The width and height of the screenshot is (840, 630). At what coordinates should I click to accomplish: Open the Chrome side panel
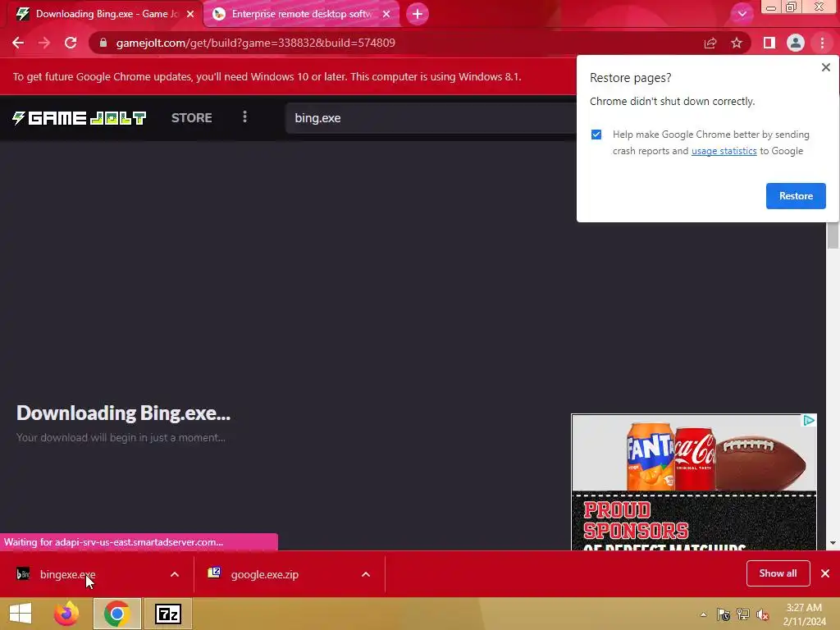[769, 43]
